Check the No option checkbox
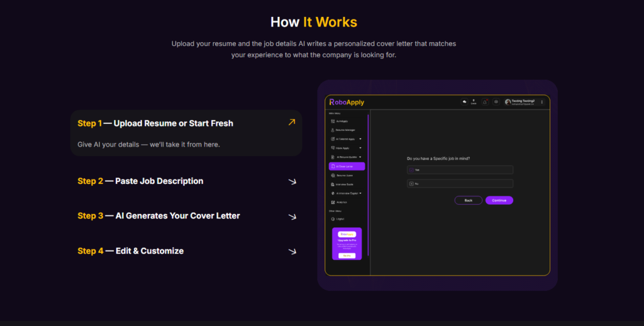This screenshot has height=326, width=644. point(411,184)
